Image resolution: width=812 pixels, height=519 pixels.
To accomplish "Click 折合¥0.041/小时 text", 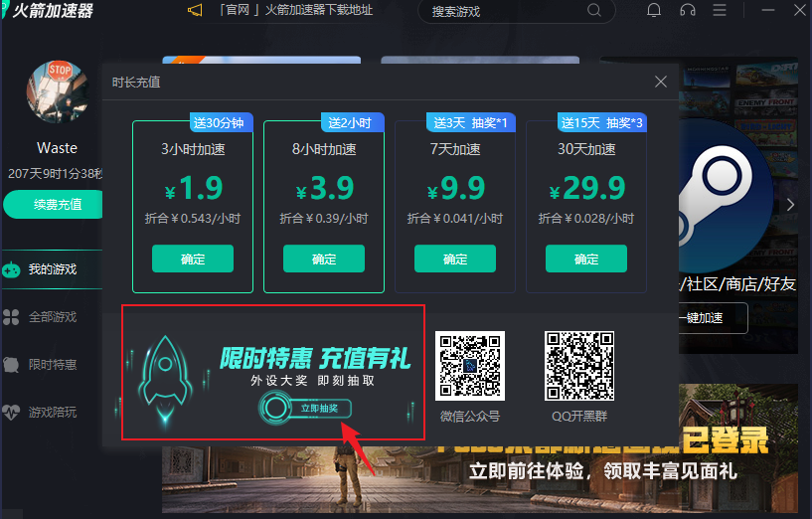I will click(454, 218).
